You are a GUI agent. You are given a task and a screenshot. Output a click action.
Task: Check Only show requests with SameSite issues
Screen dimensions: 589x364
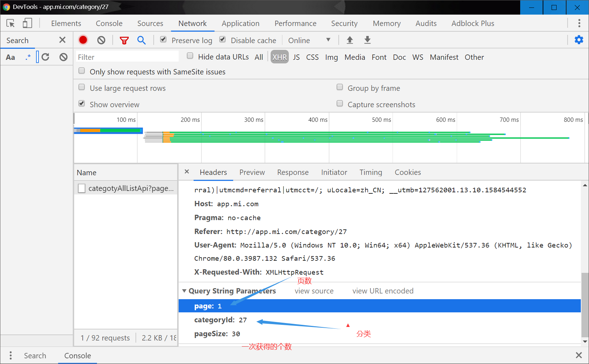click(x=82, y=71)
